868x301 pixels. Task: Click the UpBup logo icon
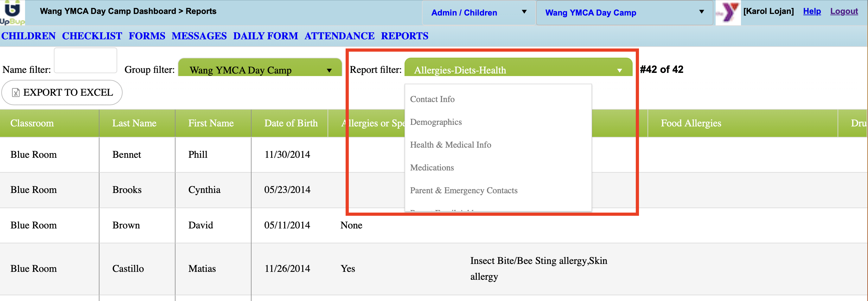click(12, 12)
